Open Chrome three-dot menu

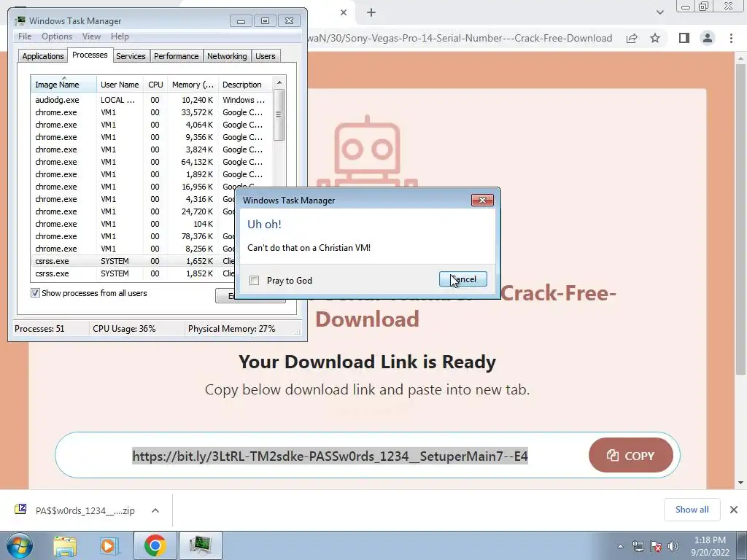731,38
